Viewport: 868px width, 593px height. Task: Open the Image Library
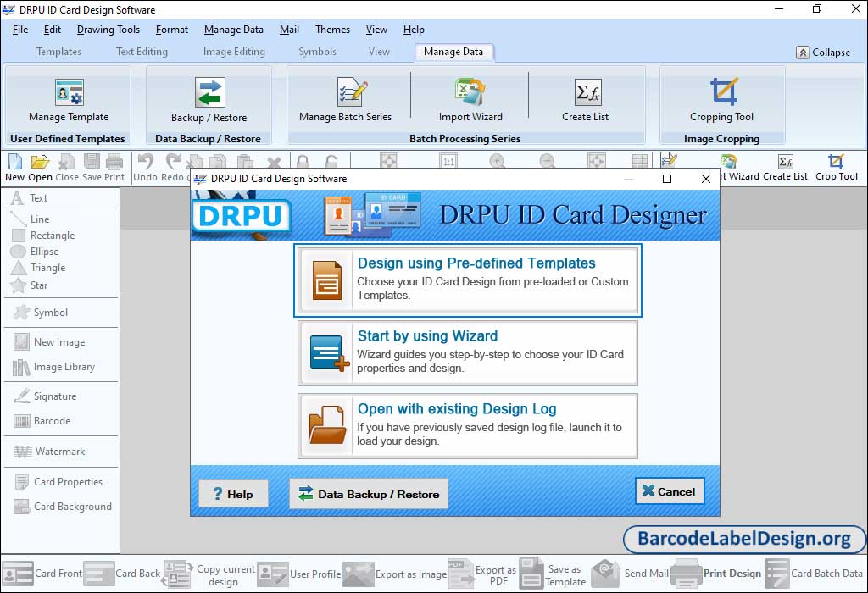(x=53, y=367)
